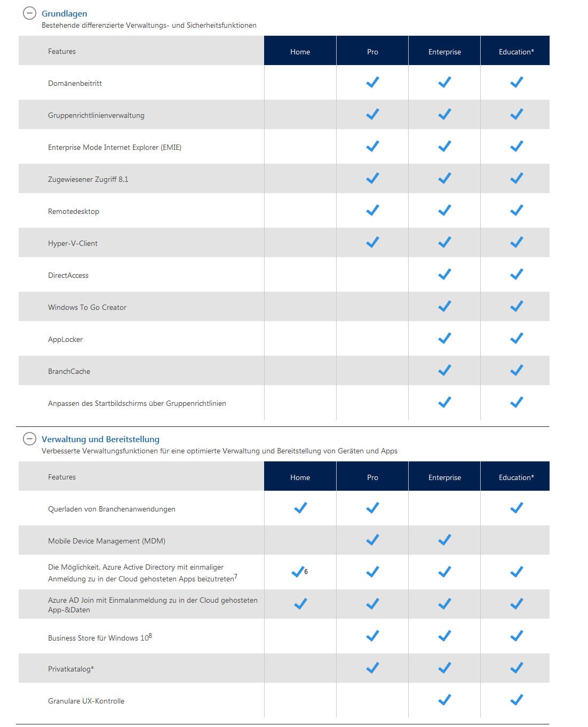The image size is (588, 727).
Task: Click the Education checkmark for Windows To Go Creator
Action: (515, 306)
